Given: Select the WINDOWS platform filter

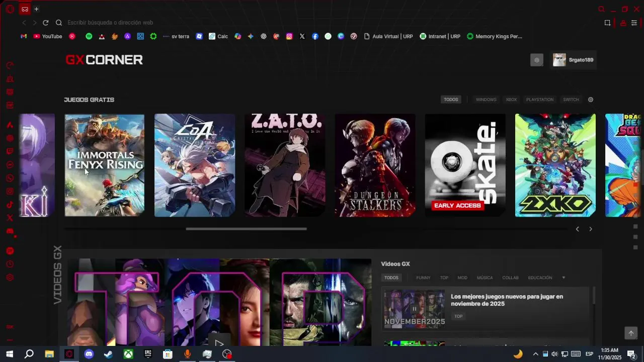Looking at the screenshot, I should 486,100.
